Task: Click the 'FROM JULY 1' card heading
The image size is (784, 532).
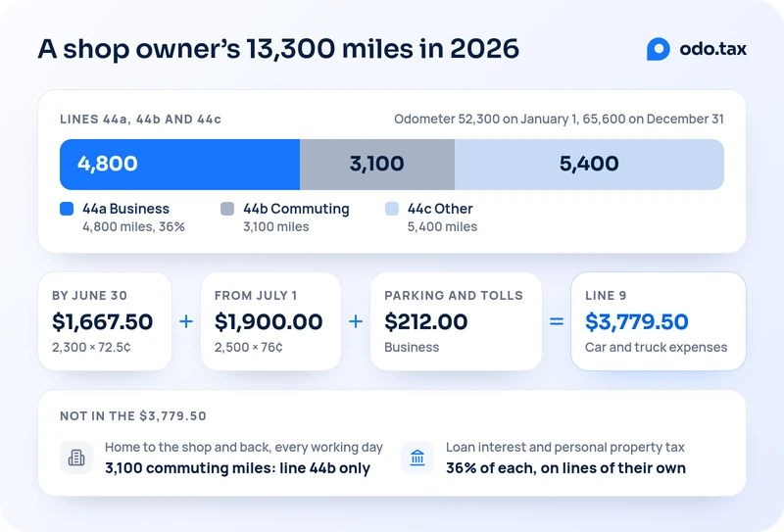Action: pos(256,296)
